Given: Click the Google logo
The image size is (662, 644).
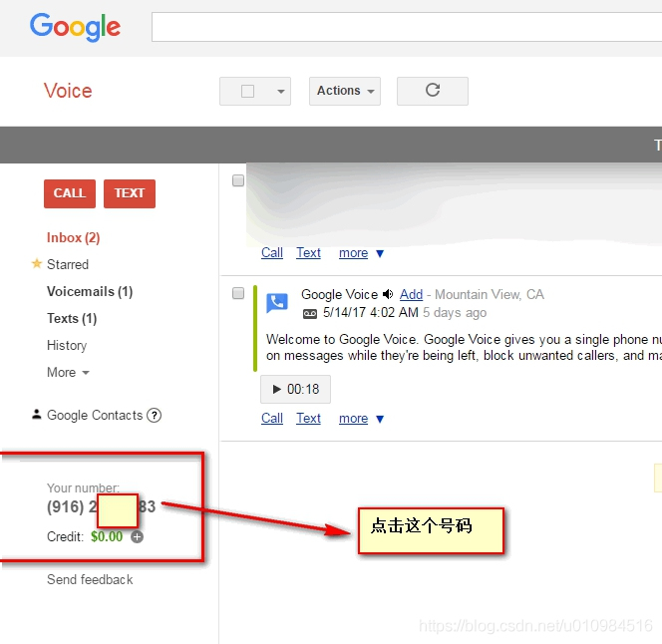Looking at the screenshot, I should click(75, 27).
